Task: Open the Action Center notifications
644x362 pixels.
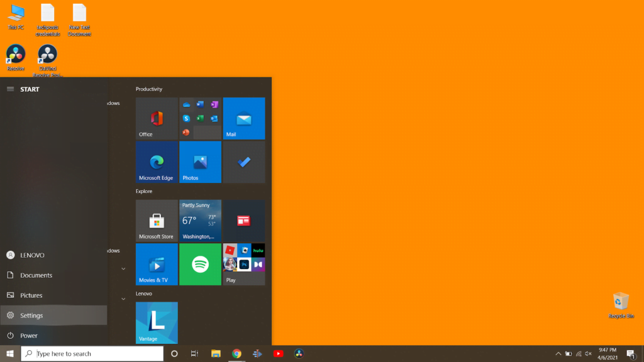Action: (x=631, y=353)
